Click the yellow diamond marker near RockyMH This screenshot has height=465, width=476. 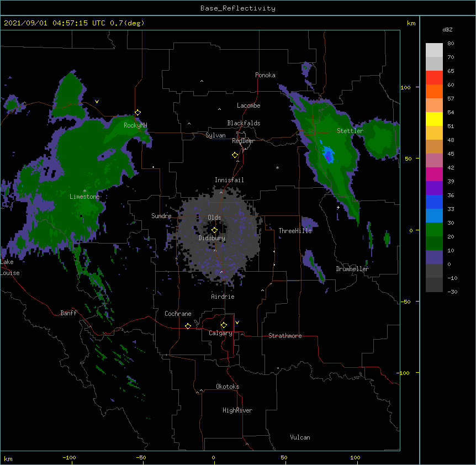coord(137,113)
